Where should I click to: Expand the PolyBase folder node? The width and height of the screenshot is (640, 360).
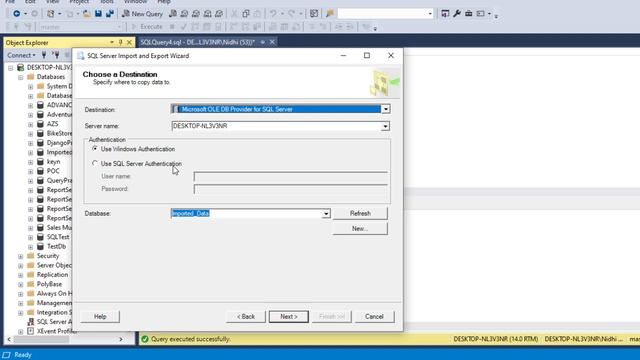pos(21,284)
